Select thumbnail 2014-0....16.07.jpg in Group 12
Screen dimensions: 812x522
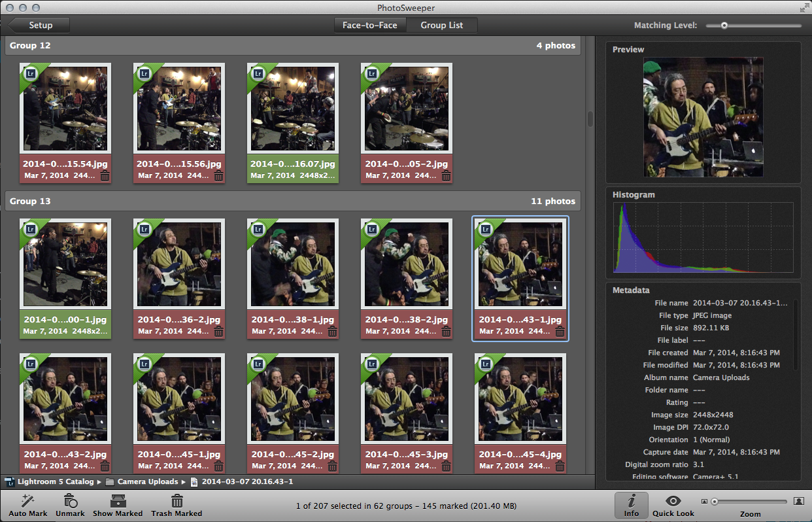[293, 109]
